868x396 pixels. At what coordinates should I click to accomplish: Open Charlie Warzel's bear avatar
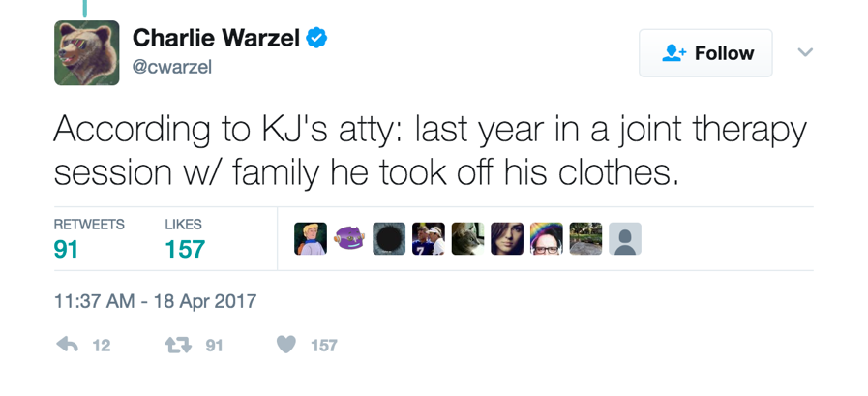87,52
